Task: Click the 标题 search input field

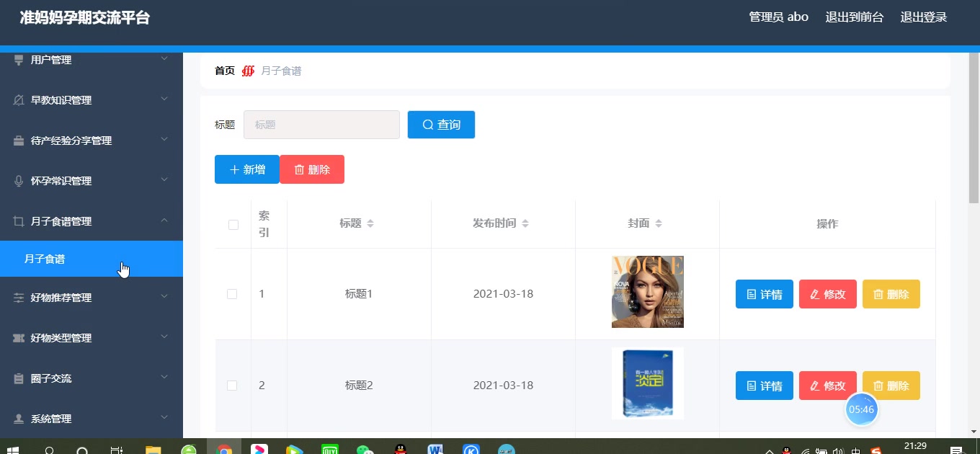Action: pyautogui.click(x=321, y=124)
